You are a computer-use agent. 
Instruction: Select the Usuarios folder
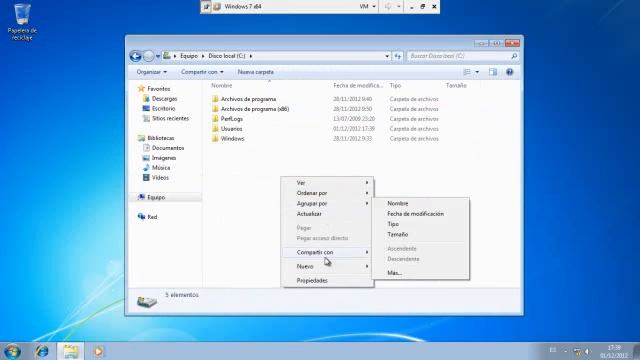tap(231, 129)
